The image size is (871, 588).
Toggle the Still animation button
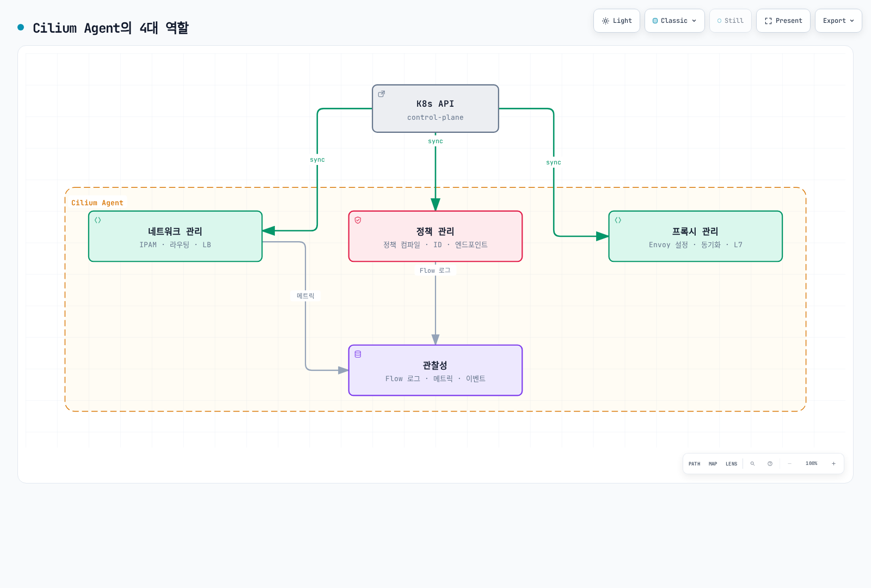tap(731, 21)
